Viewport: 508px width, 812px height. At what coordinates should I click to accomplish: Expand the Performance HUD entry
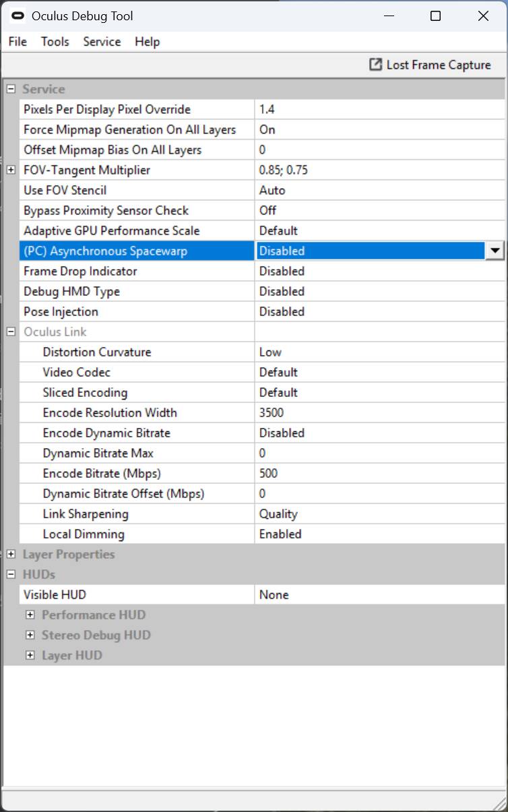point(30,615)
